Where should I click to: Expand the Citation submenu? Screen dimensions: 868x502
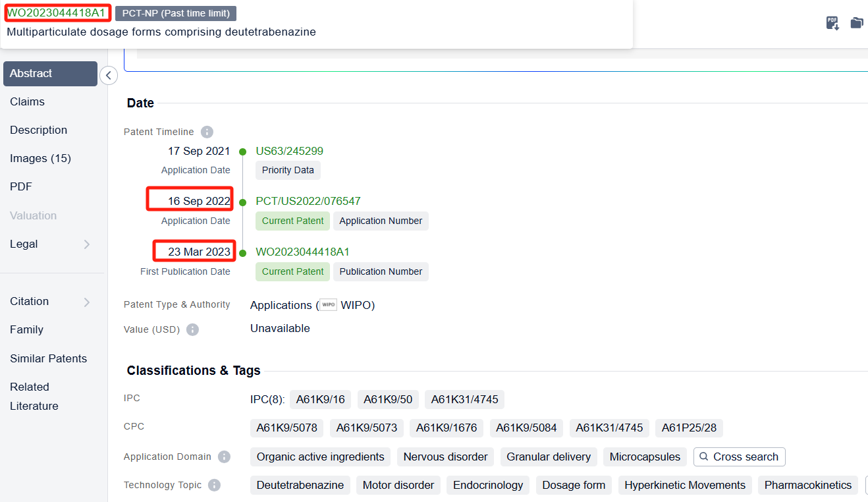87,302
